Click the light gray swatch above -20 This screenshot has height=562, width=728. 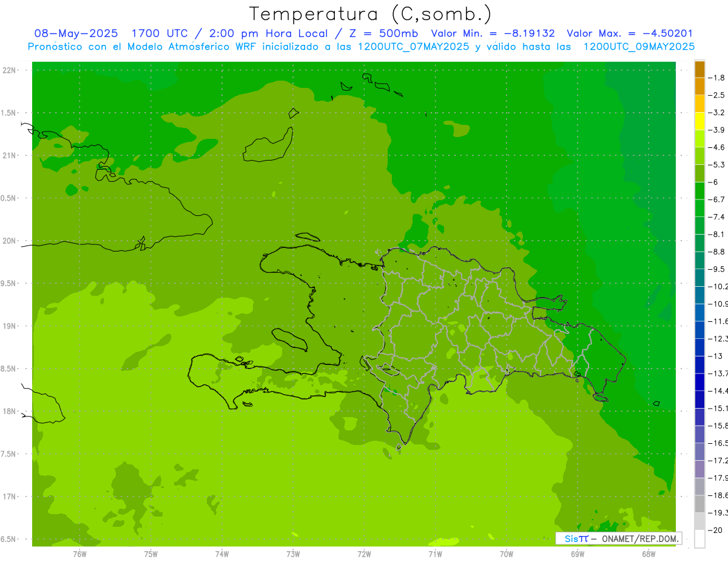(x=699, y=521)
